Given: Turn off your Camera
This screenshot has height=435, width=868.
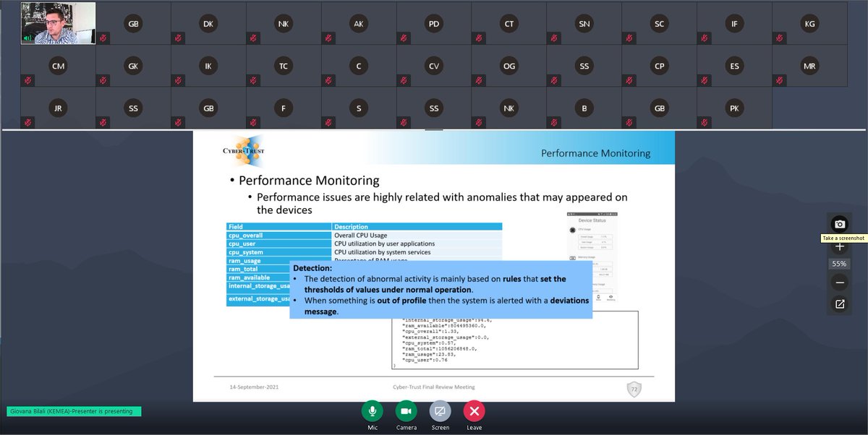Looking at the screenshot, I should pyautogui.click(x=406, y=410).
